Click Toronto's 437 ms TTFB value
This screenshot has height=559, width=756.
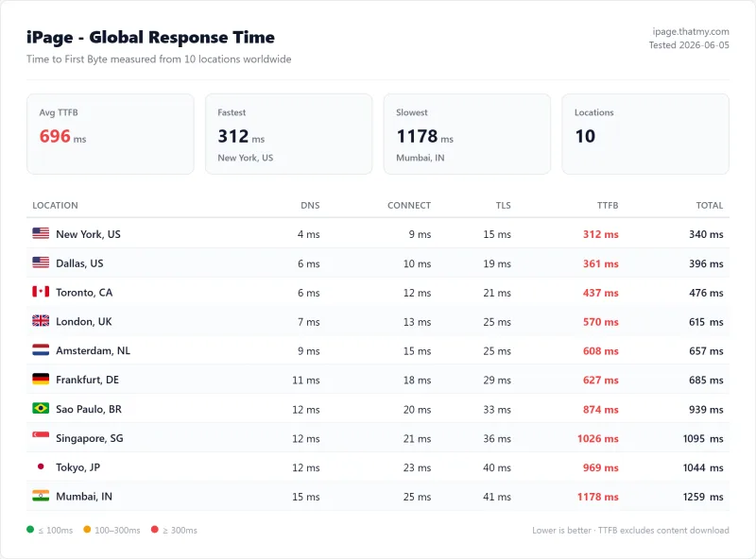[x=601, y=293]
